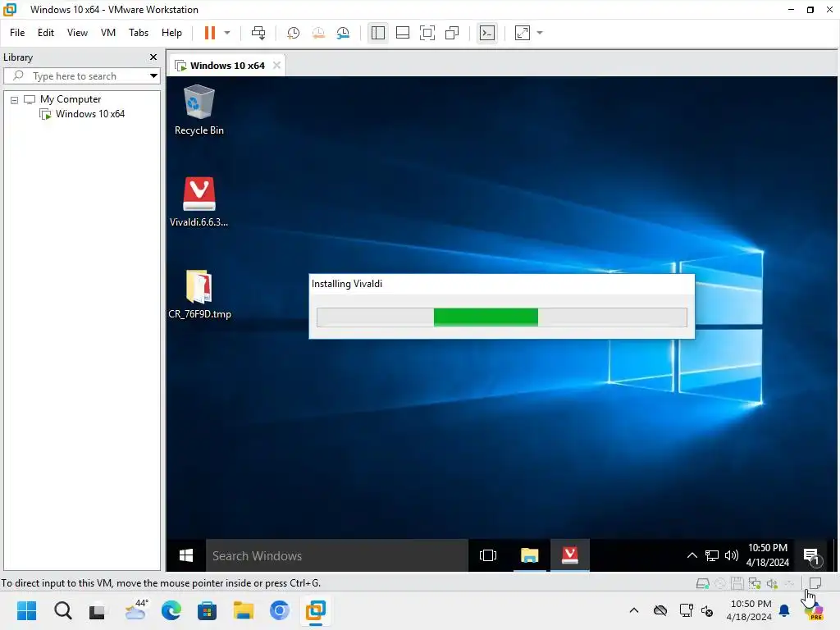Click the hard disk device status icon
This screenshot has width=840, height=630.
pos(702,583)
